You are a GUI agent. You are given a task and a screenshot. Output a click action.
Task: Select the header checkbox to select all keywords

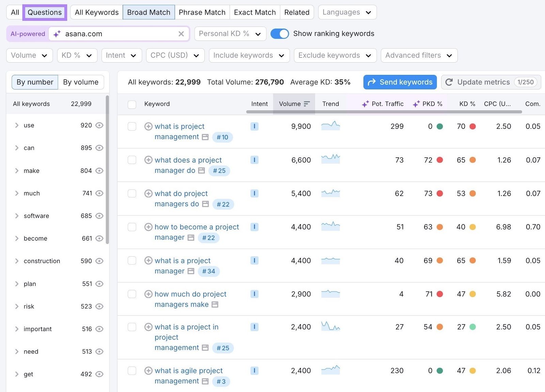click(x=132, y=104)
